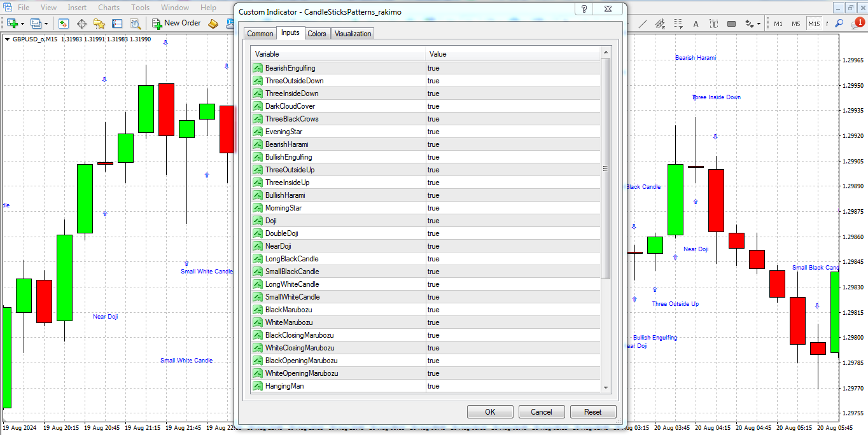Expand the profiles dropdown arrow
This screenshot has height=435, width=868.
pos(46,24)
